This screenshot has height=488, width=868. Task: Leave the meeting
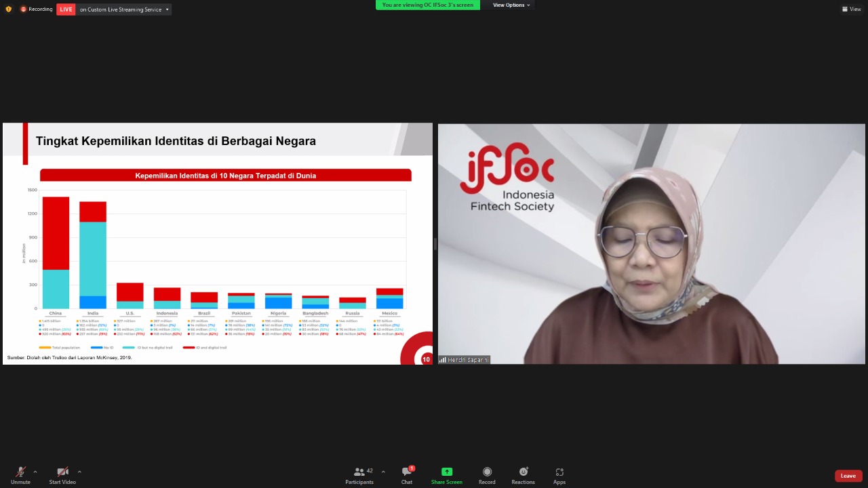(848, 476)
